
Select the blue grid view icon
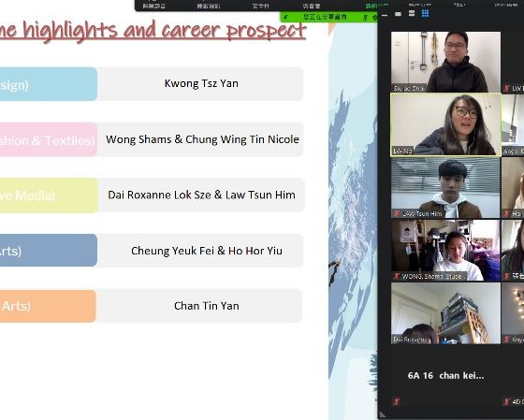(425, 13)
